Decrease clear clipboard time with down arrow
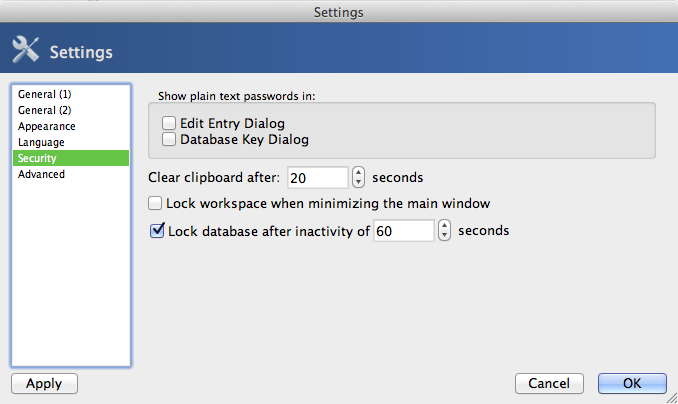Screen dimensions: 678x404 [x=358, y=183]
